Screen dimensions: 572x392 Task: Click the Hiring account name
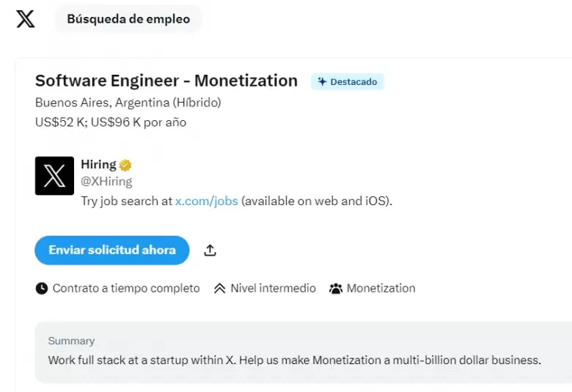pyautogui.click(x=98, y=165)
